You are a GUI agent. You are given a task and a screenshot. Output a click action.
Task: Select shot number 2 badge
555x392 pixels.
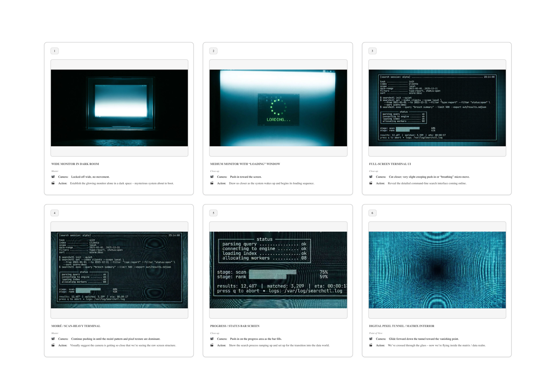point(213,51)
